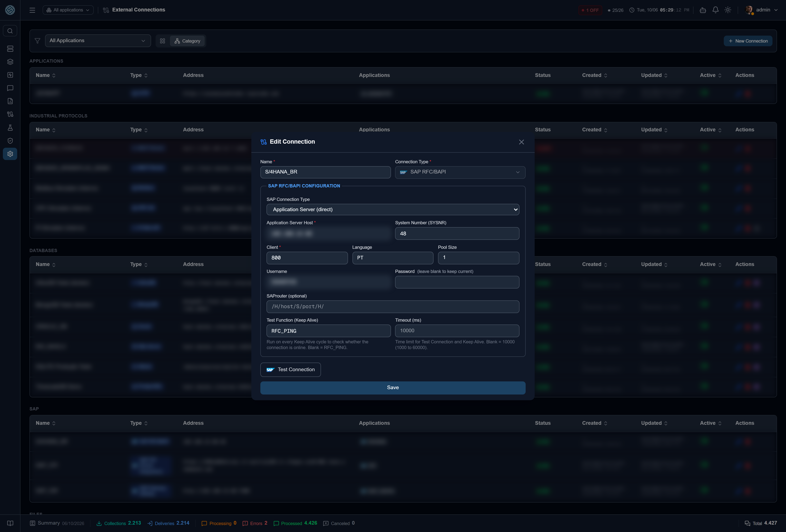
Task: Switch to the grid view icon
Action: pyautogui.click(x=162, y=41)
